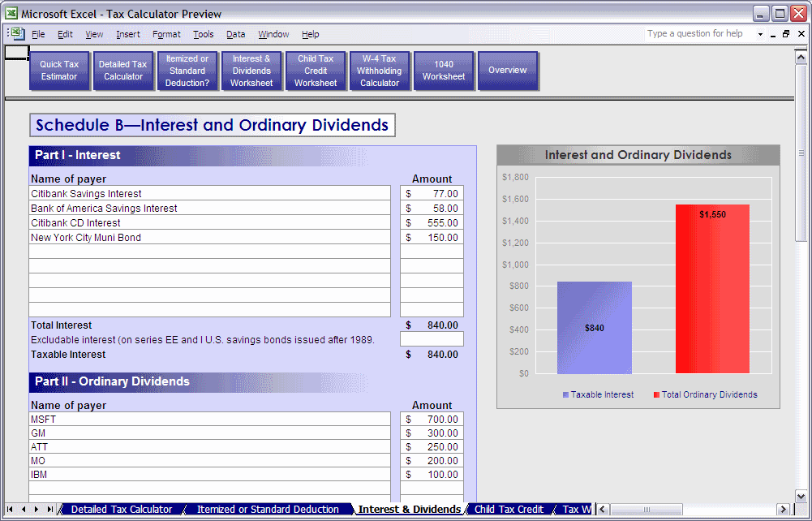812x521 pixels.
Task: Click the 250.00 dividend amount cell
Action: 432,446
